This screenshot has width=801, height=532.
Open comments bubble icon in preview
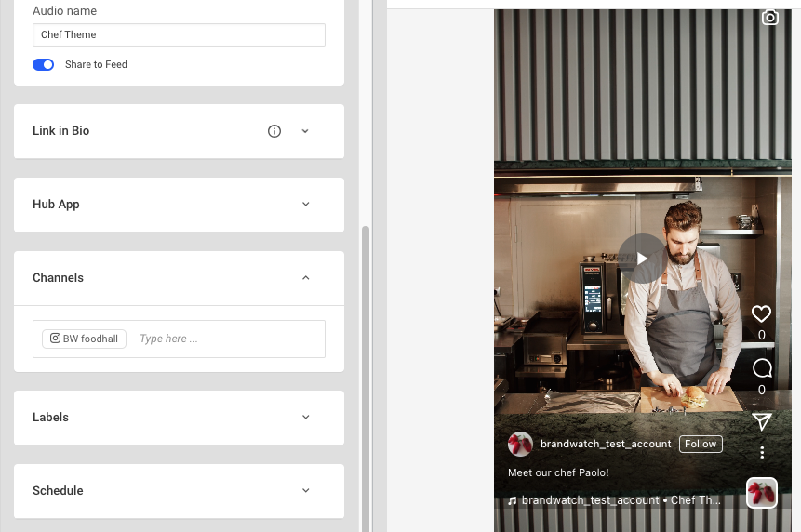762,368
